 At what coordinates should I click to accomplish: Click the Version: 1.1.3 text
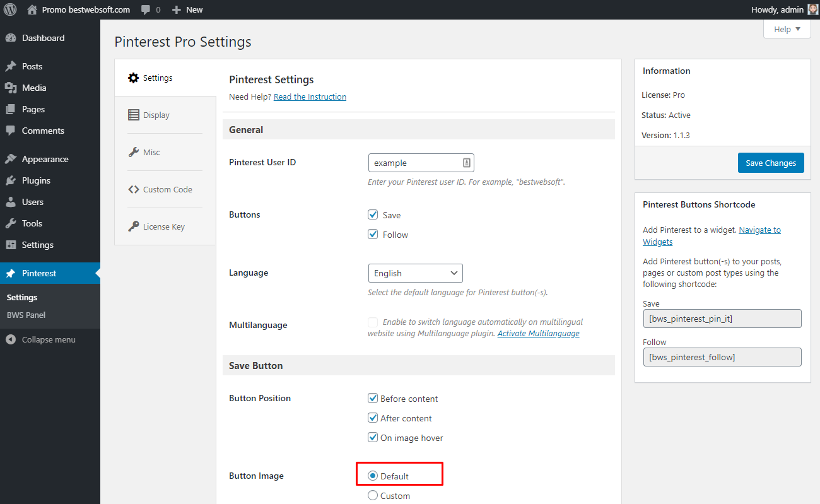pyautogui.click(x=666, y=135)
